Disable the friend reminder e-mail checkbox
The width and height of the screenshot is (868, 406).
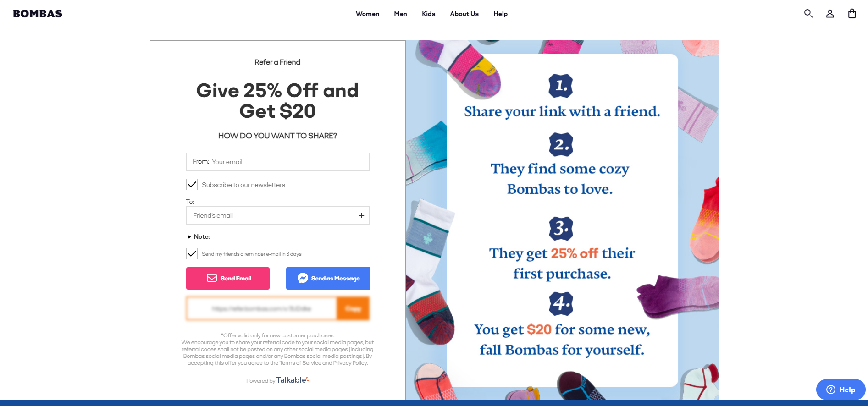192,253
